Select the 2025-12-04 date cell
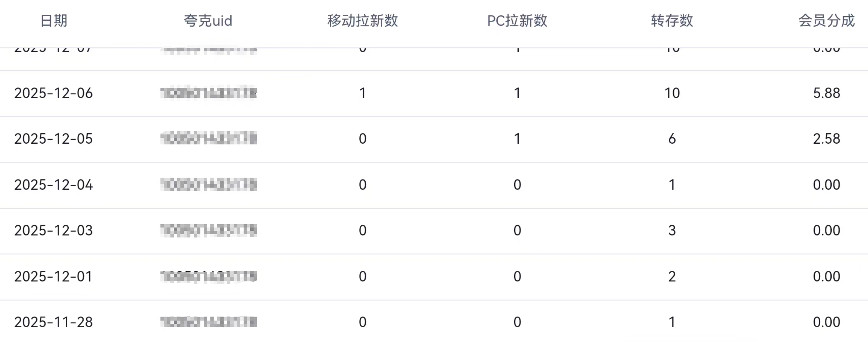This screenshot has height=342, width=868. pyautogui.click(x=54, y=185)
